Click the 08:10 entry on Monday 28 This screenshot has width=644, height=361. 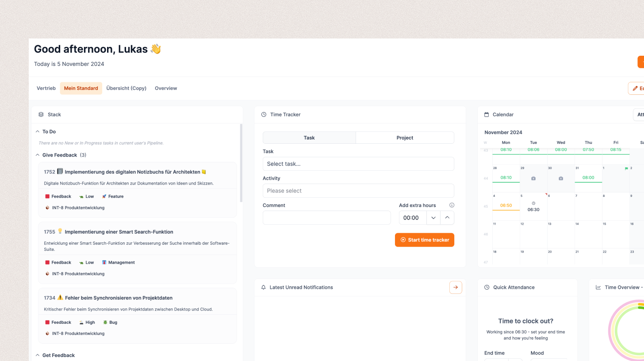(x=506, y=177)
